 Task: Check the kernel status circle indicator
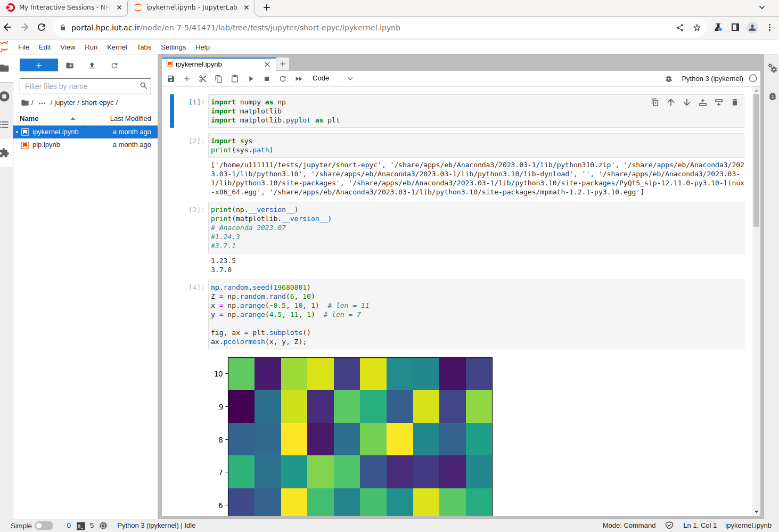click(753, 78)
